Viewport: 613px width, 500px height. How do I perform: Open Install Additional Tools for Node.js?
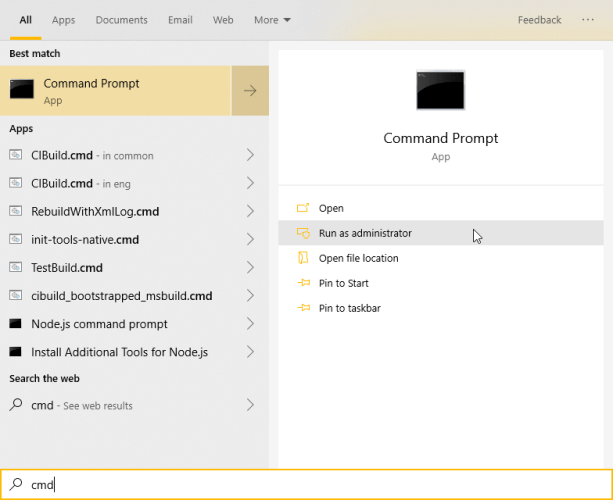tap(119, 352)
